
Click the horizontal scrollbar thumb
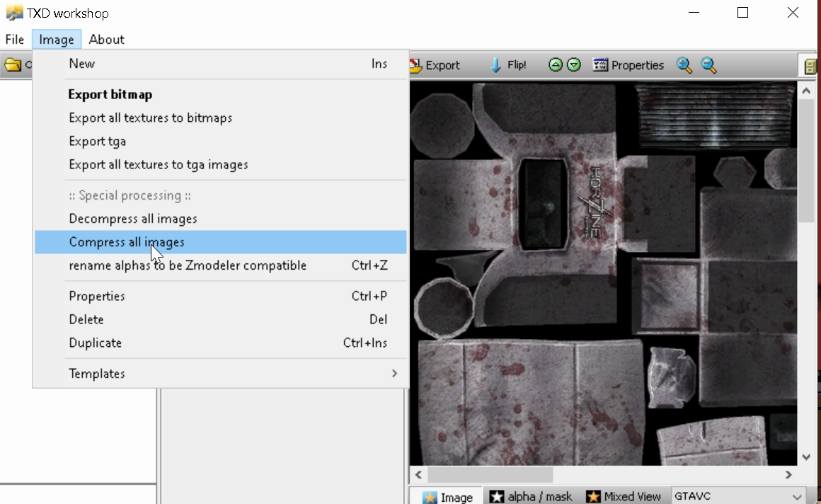(x=490, y=475)
